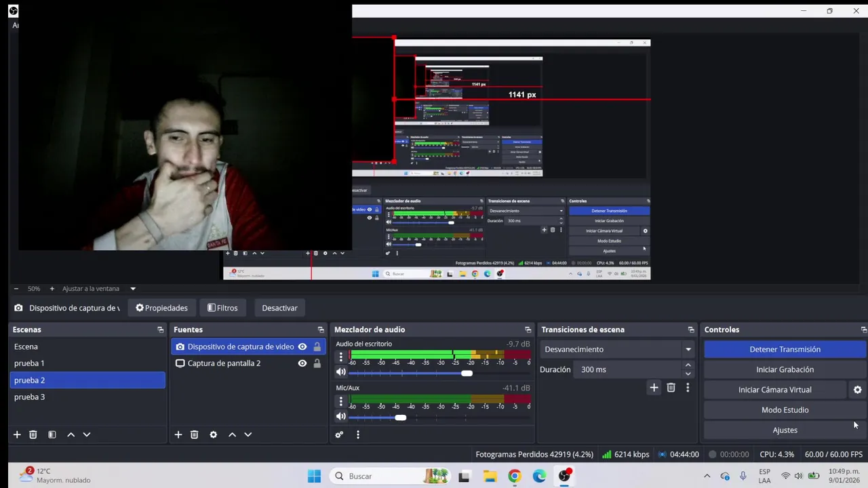868x488 pixels.
Task: Click Iniciar Grabación button
Action: [x=785, y=369]
